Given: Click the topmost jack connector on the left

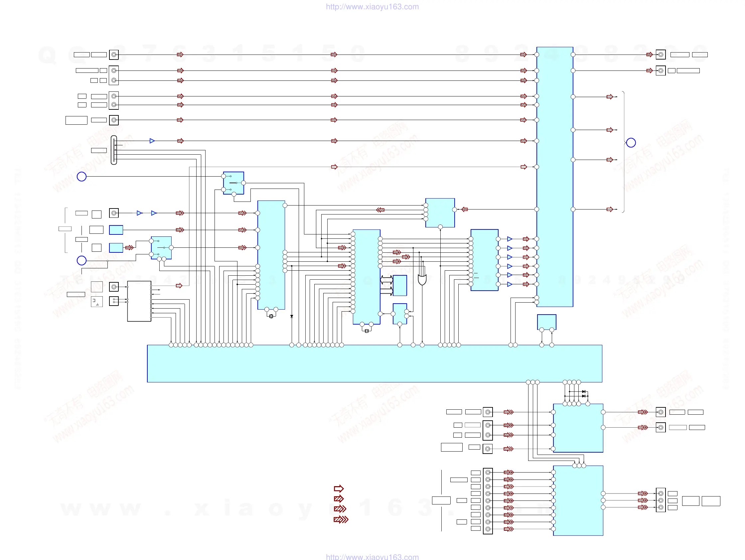Looking at the screenshot, I should coord(114,55).
